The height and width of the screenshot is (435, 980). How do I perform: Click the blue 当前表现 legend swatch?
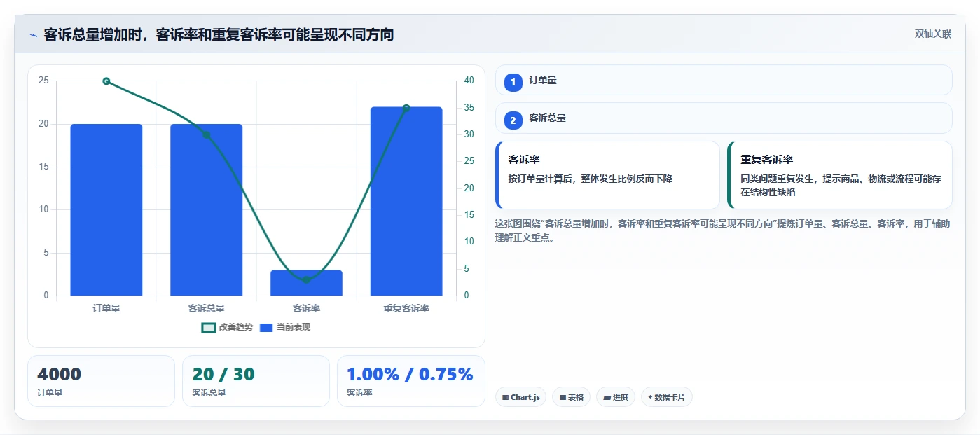(266, 327)
